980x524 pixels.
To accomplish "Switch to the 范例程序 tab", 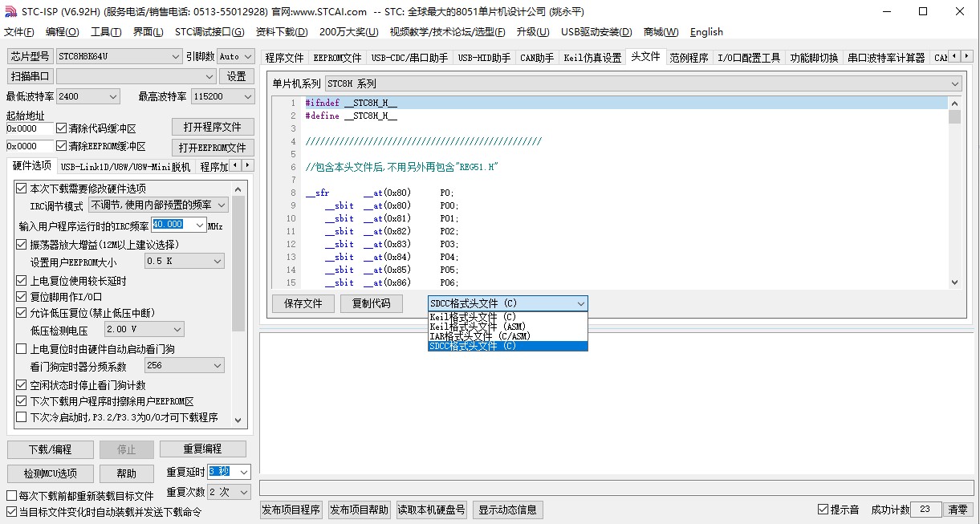I will pyautogui.click(x=689, y=58).
